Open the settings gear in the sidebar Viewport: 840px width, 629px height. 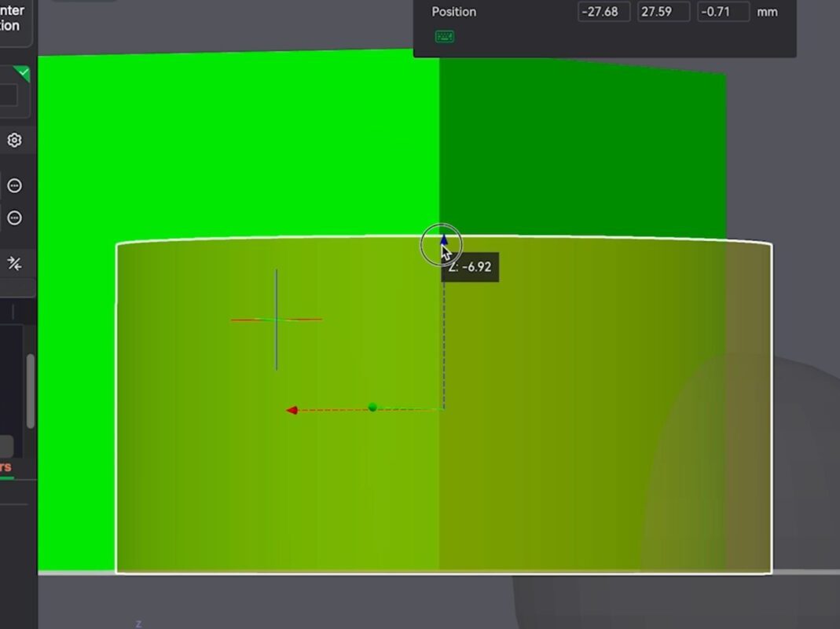[x=14, y=141]
